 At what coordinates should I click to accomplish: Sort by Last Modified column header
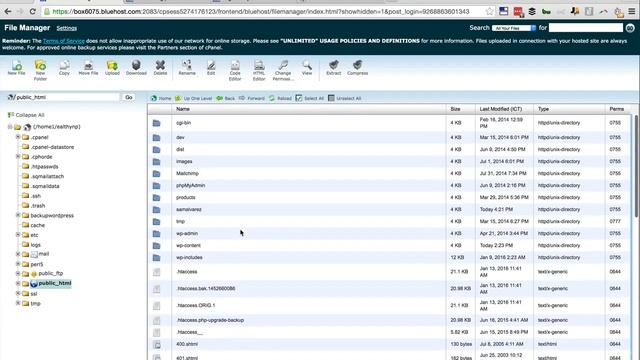pyautogui.click(x=504, y=109)
